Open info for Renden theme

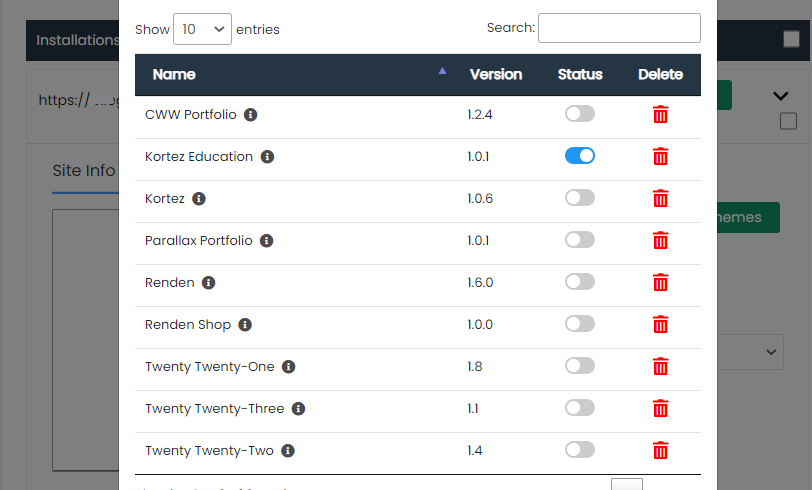(x=209, y=282)
